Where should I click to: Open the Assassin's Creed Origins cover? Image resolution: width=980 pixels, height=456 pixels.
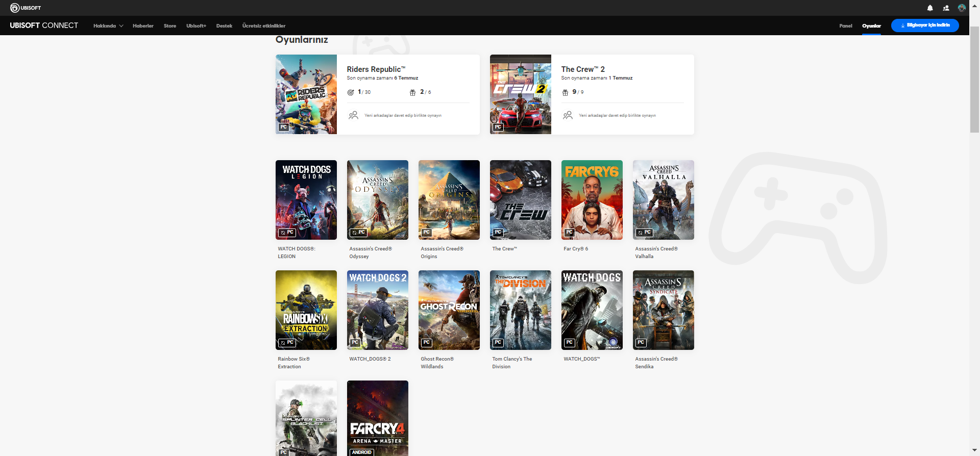[x=449, y=200]
